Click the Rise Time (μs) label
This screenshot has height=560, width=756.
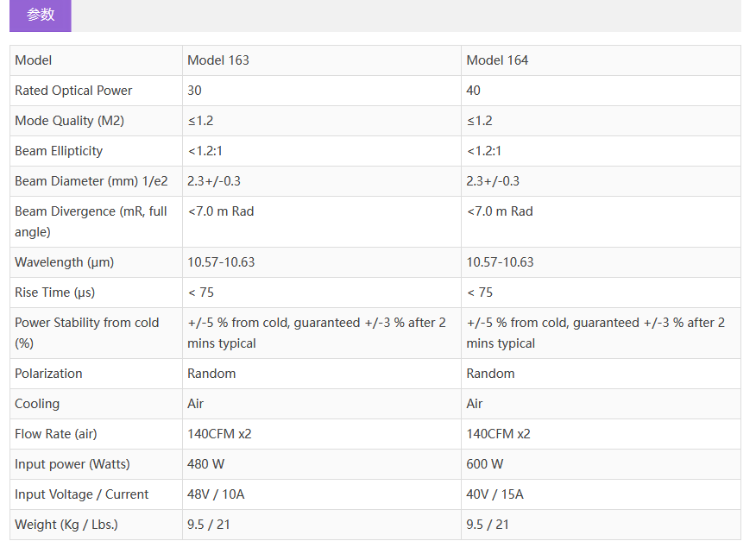[54, 293]
